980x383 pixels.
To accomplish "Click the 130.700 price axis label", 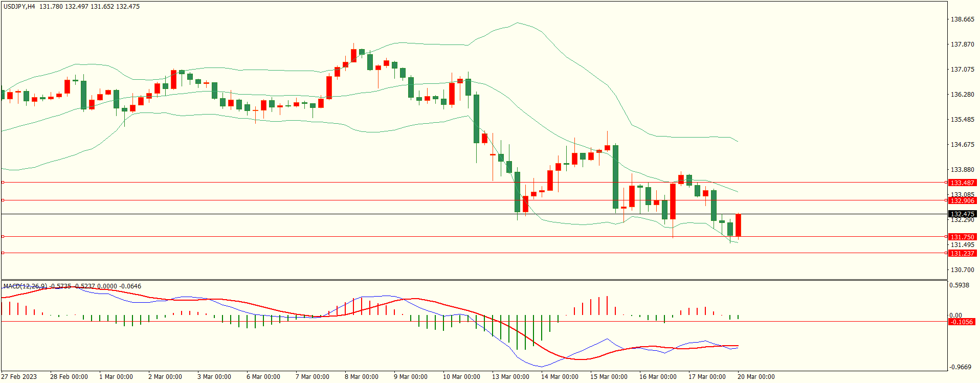I will pyautogui.click(x=962, y=270).
